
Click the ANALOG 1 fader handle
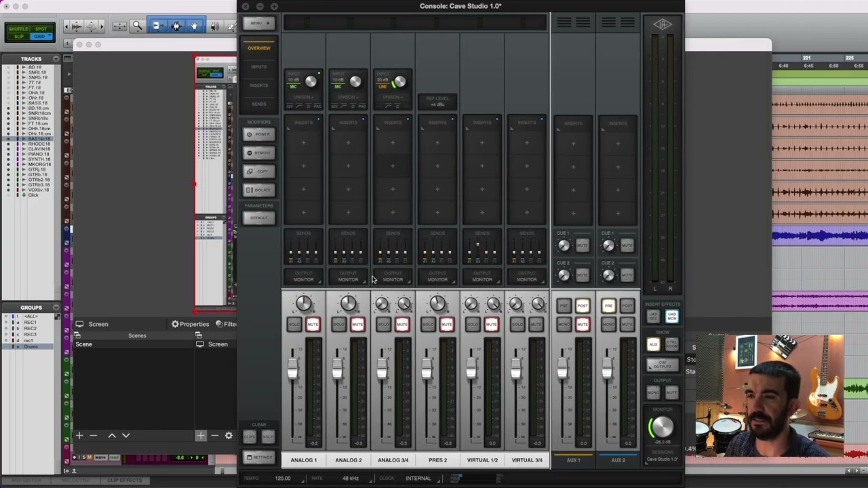[x=292, y=368]
